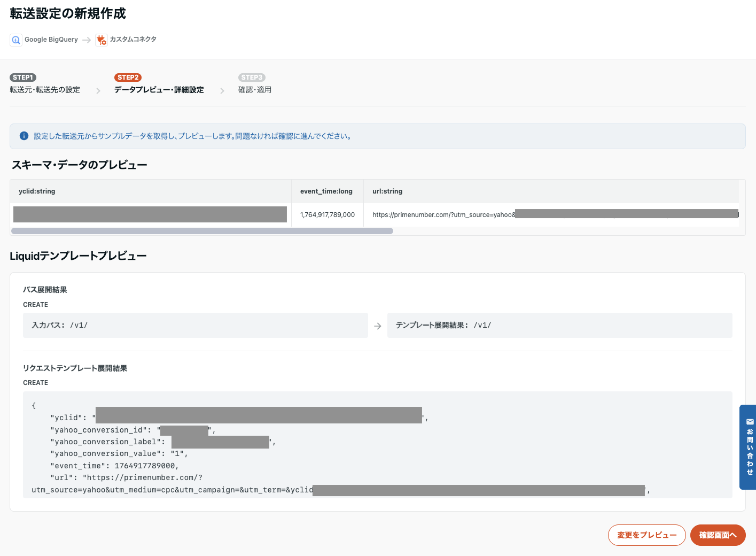
Task: Click the mail icon on お問い合わせ tab
Action: (750, 422)
